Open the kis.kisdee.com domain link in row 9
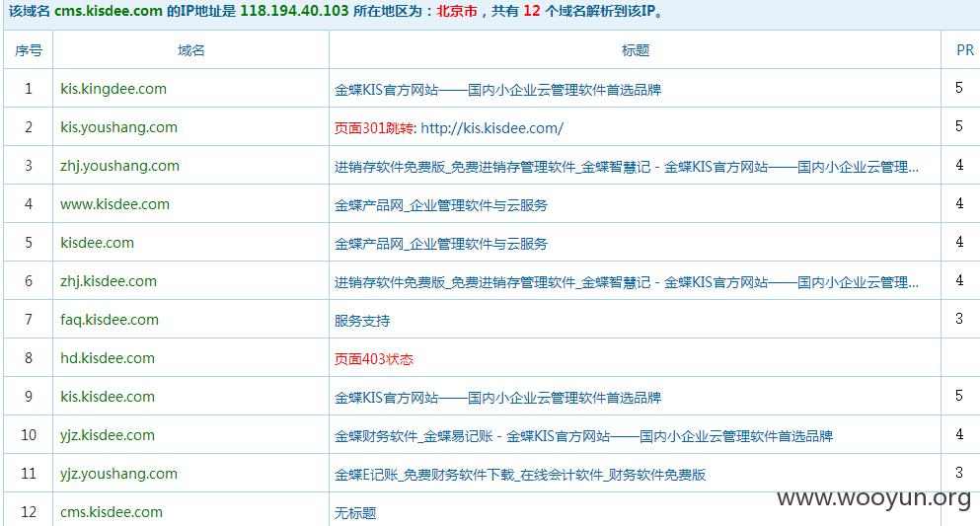Image resolution: width=980 pixels, height=526 pixels. tap(108, 397)
